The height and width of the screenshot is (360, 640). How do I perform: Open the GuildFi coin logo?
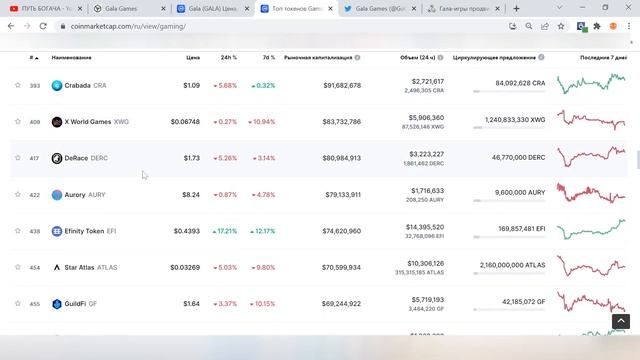tap(57, 304)
